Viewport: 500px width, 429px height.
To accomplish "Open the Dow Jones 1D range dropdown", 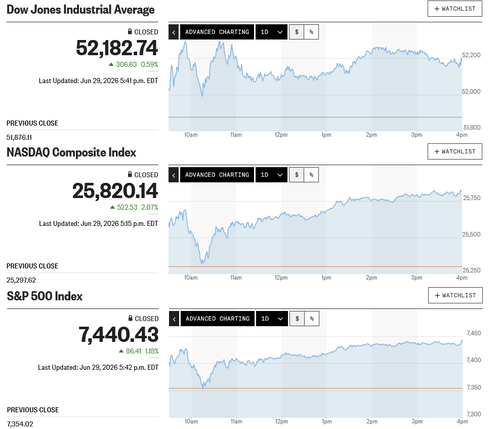I will pyautogui.click(x=271, y=32).
